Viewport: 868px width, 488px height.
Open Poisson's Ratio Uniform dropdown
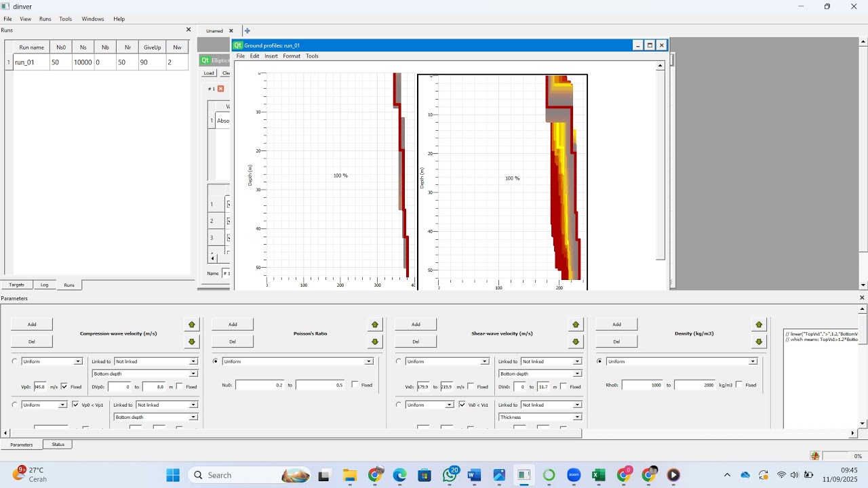(x=298, y=361)
